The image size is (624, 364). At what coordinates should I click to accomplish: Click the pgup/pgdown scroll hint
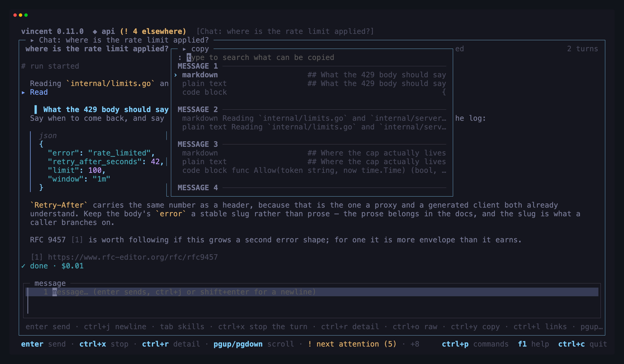(x=253, y=344)
